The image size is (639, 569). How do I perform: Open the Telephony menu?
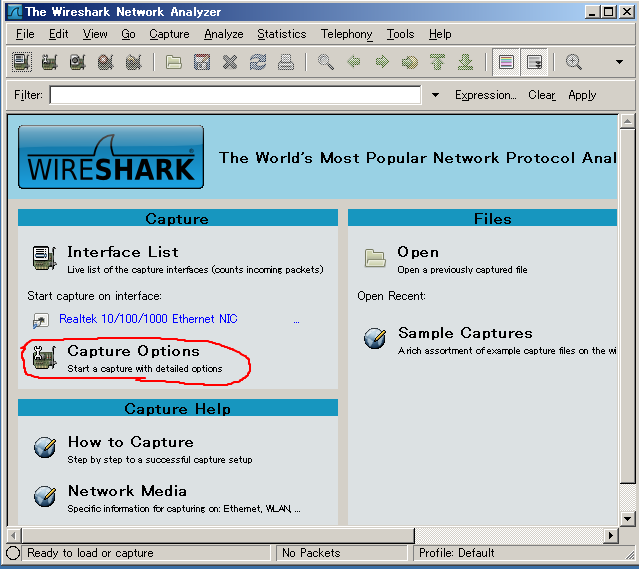(x=346, y=34)
